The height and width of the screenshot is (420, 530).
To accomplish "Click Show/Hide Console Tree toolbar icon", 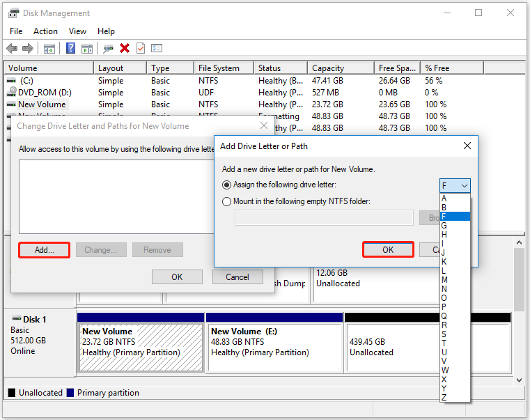I will click(49, 48).
